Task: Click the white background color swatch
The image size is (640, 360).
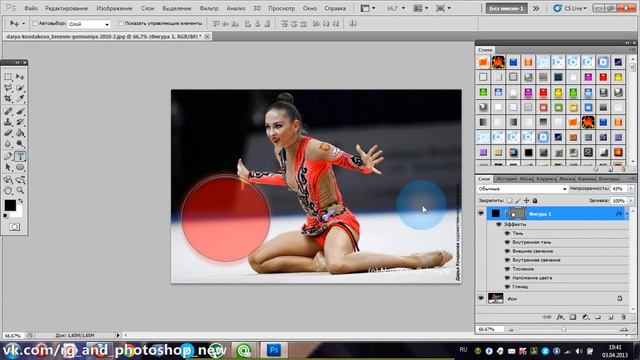Action: pos(18,213)
